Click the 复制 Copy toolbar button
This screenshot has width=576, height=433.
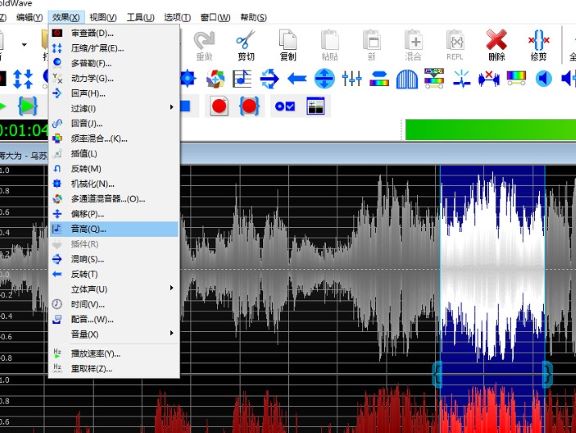tap(288, 45)
